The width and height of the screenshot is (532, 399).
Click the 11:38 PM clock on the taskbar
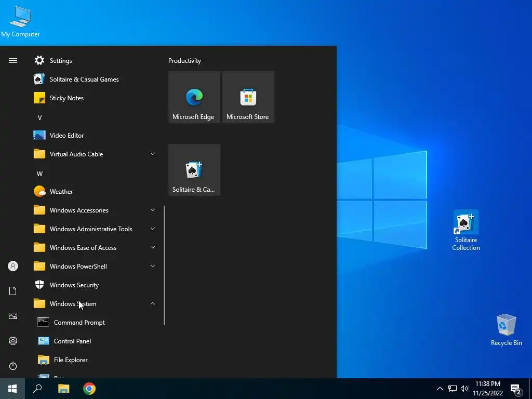(x=487, y=384)
